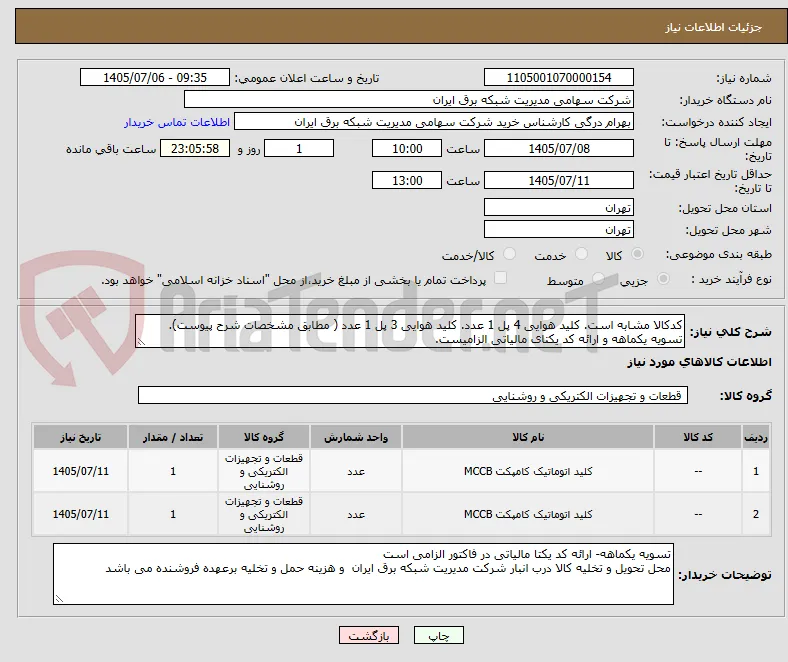Click the بازگشت back button
The image size is (788, 662).
point(369,635)
